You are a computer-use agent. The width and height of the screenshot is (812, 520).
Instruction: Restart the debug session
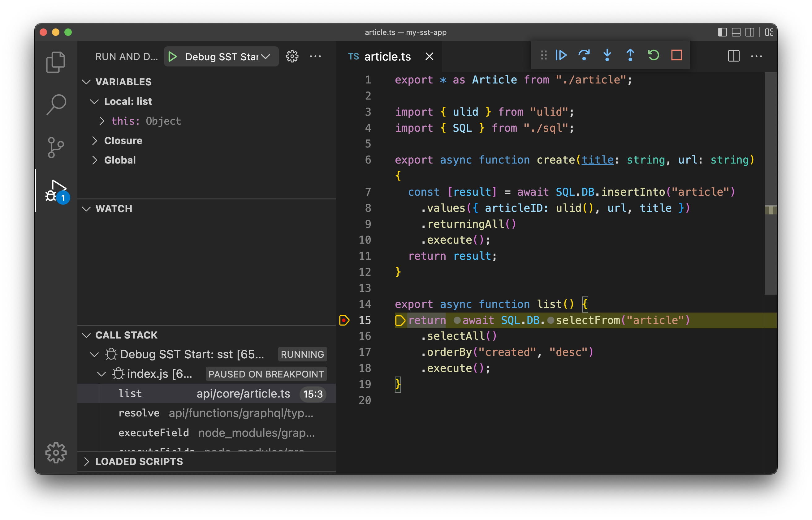[x=653, y=56]
